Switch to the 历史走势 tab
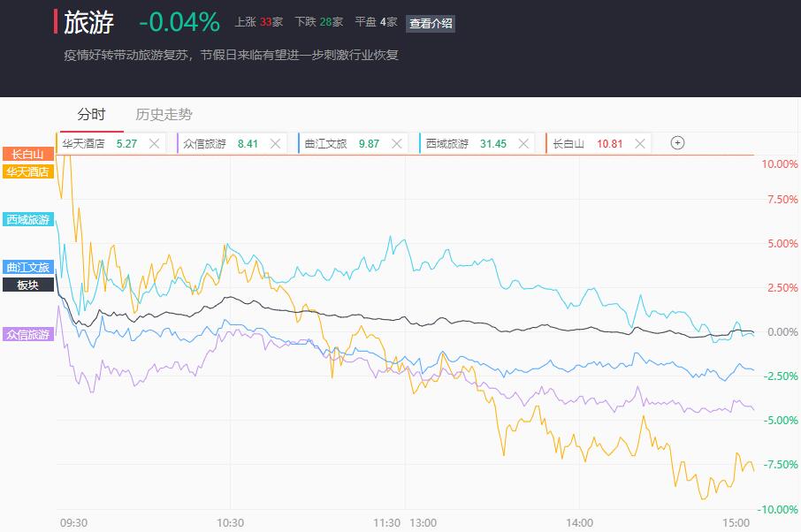This screenshot has width=801, height=532. click(164, 114)
